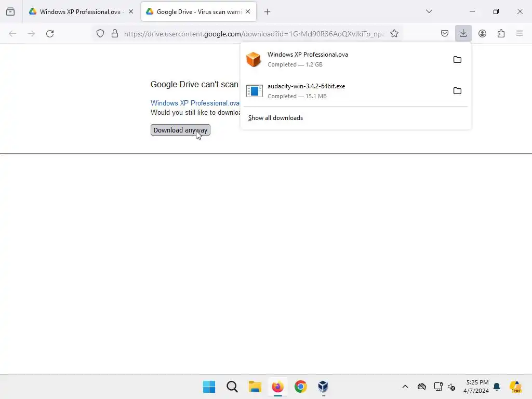The width and height of the screenshot is (532, 399).
Task: Go forward one page
Action: [31, 34]
